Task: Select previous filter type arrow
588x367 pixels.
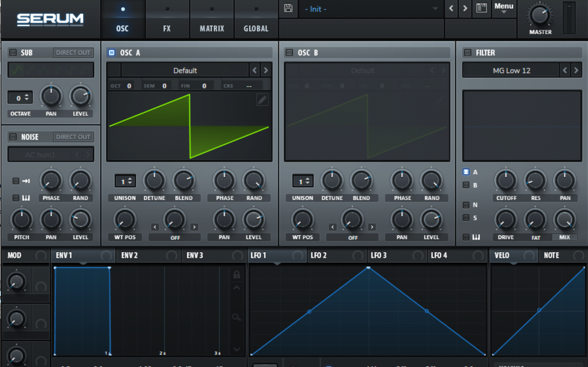Action: (x=565, y=71)
